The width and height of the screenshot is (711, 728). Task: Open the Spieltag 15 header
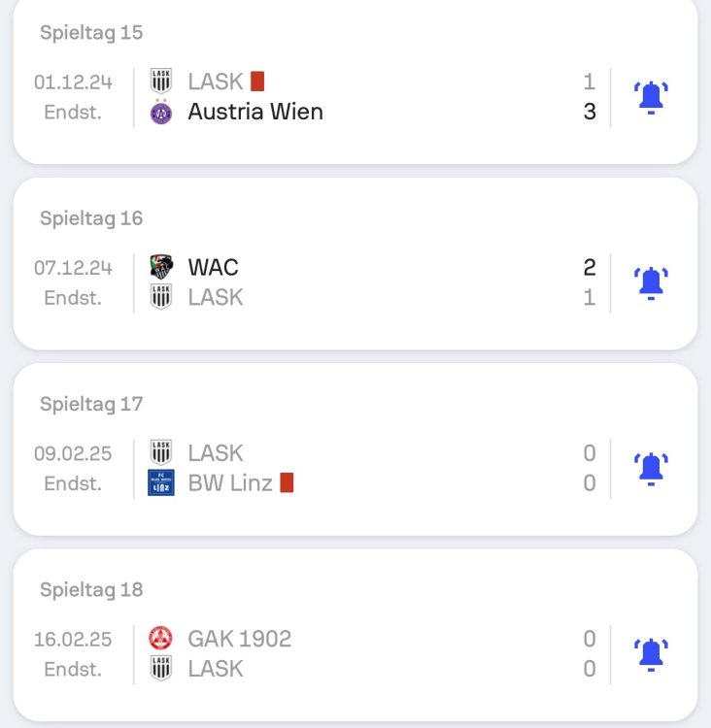91,32
